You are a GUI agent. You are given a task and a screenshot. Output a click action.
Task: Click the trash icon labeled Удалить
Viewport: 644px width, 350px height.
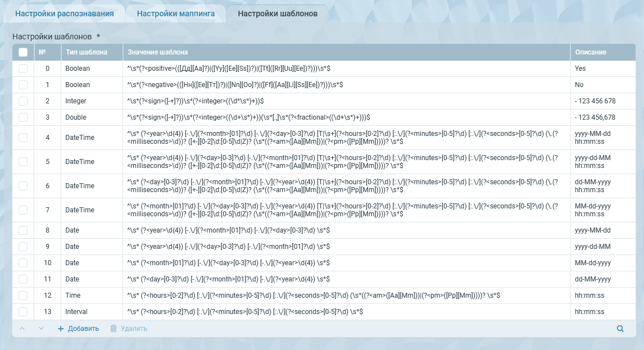coord(114,329)
